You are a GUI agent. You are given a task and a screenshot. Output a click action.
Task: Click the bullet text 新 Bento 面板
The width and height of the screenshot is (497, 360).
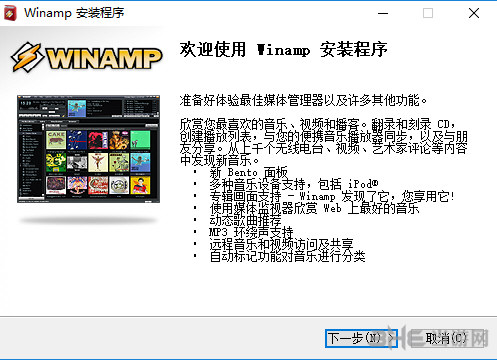click(248, 172)
